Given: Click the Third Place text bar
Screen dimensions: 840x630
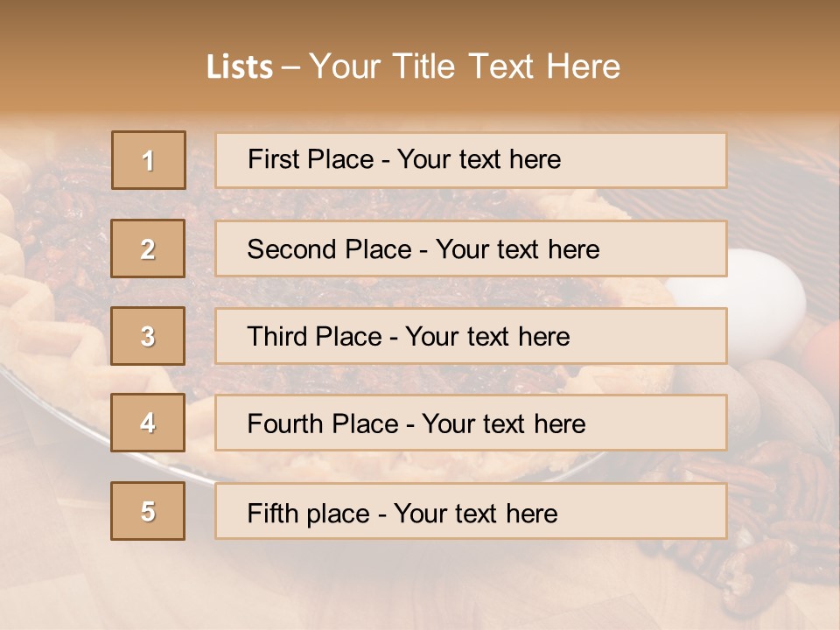Looking at the screenshot, I should (471, 336).
